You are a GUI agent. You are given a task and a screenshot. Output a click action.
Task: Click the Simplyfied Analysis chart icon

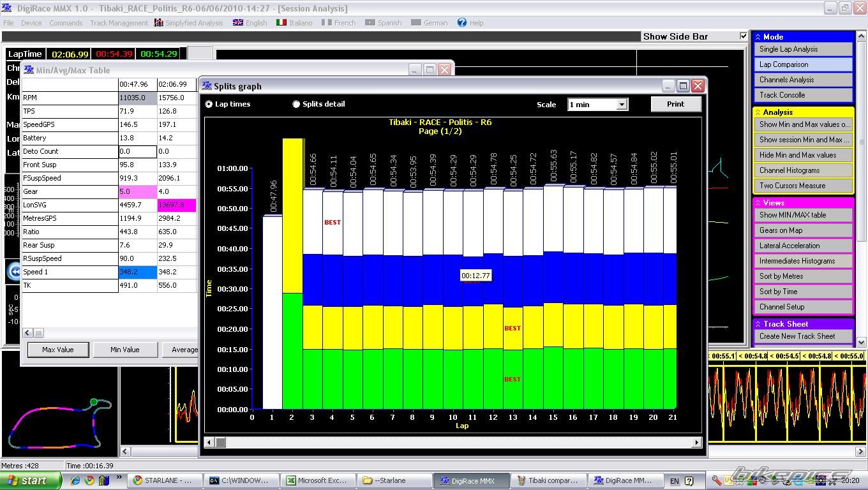(158, 22)
